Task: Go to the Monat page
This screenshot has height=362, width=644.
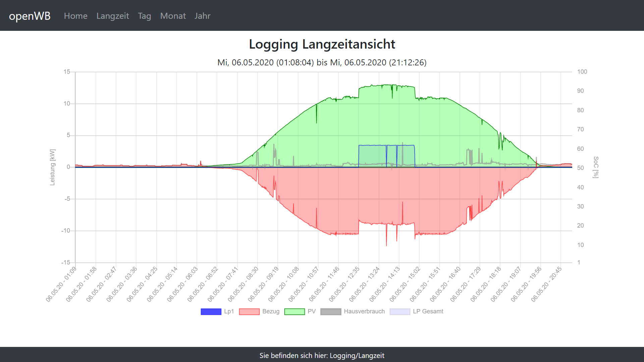Action: 173,16
